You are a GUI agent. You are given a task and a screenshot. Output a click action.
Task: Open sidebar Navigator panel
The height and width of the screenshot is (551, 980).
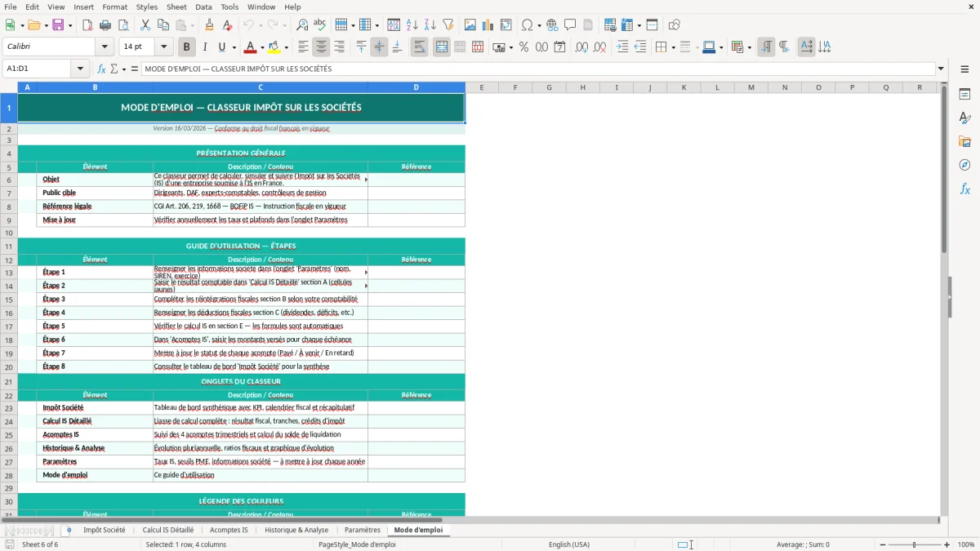click(x=964, y=165)
